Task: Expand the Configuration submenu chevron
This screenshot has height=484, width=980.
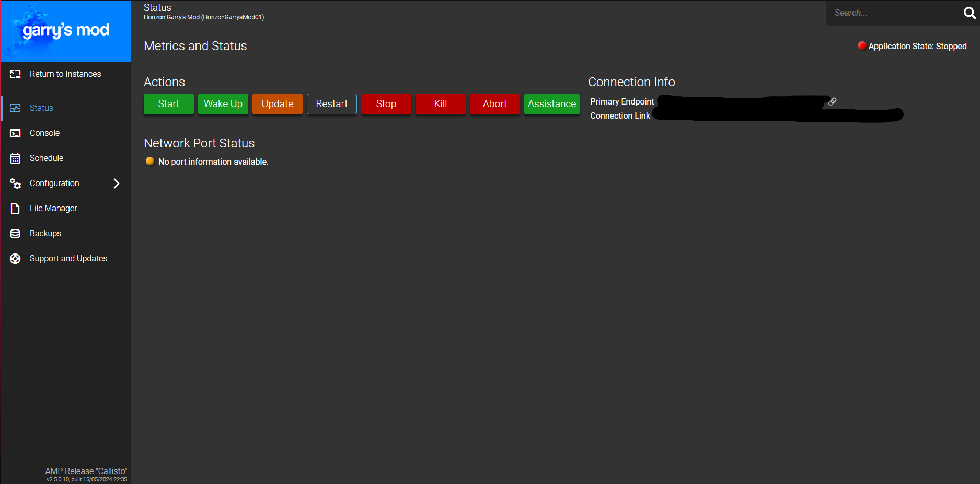Action: (x=117, y=183)
